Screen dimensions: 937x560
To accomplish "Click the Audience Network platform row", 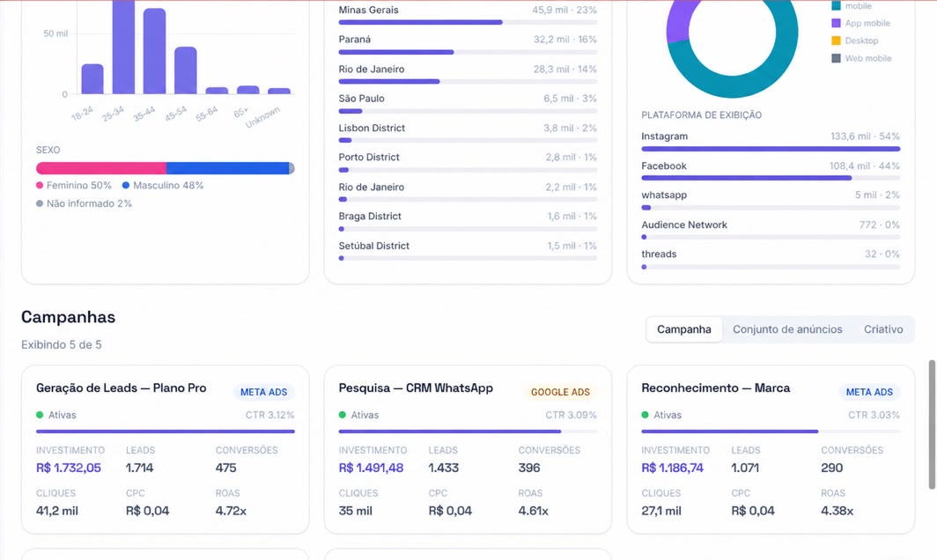I will pos(771,230).
